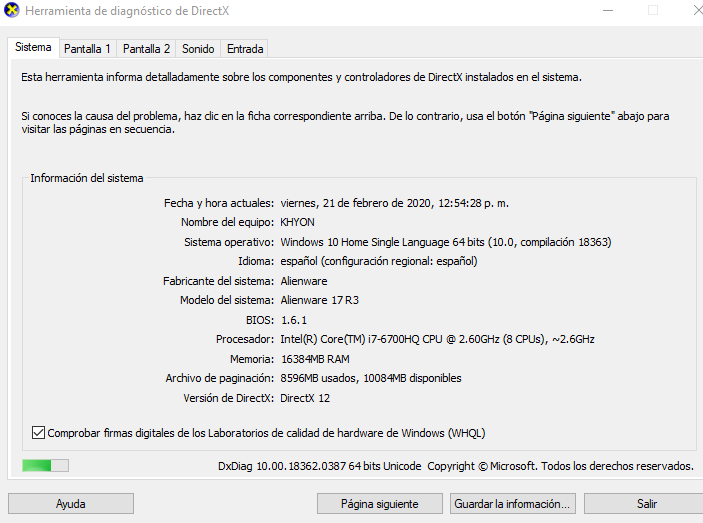Click the Archivo de paginación label
The image size is (703, 523).
pos(220,378)
